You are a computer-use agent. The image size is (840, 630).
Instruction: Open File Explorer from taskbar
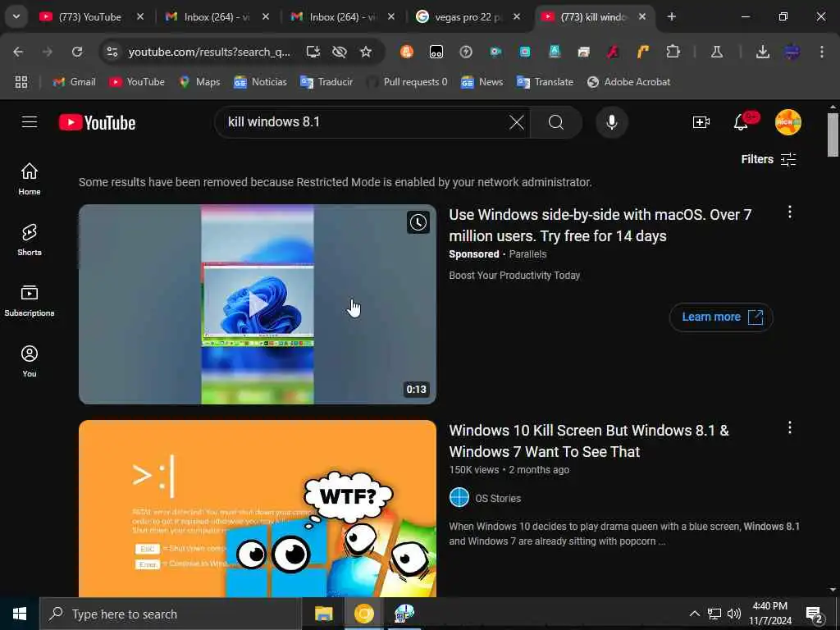click(x=323, y=614)
